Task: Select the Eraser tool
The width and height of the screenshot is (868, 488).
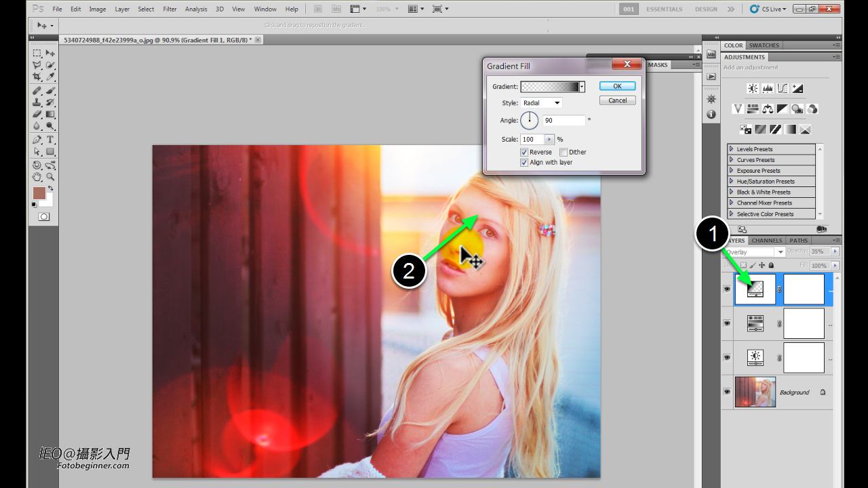Action: coord(37,114)
